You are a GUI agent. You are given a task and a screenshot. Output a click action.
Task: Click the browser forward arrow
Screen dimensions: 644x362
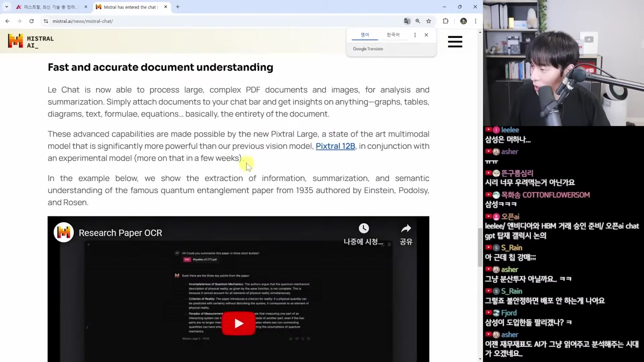(19, 21)
